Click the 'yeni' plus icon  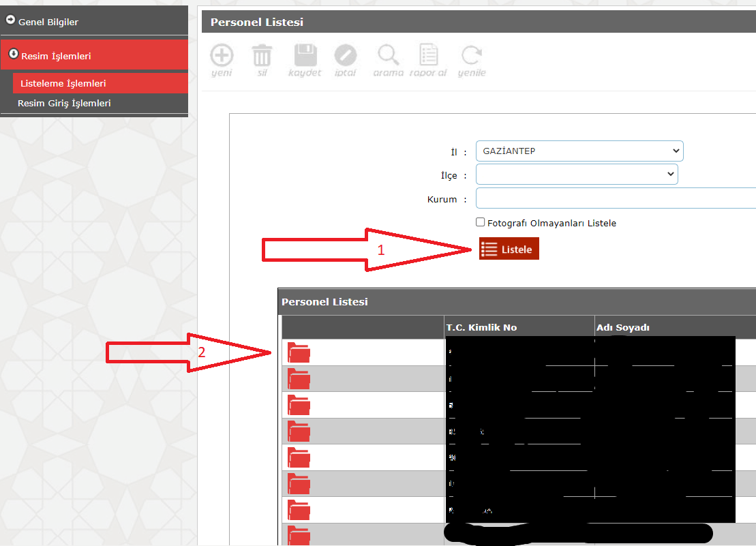222,56
